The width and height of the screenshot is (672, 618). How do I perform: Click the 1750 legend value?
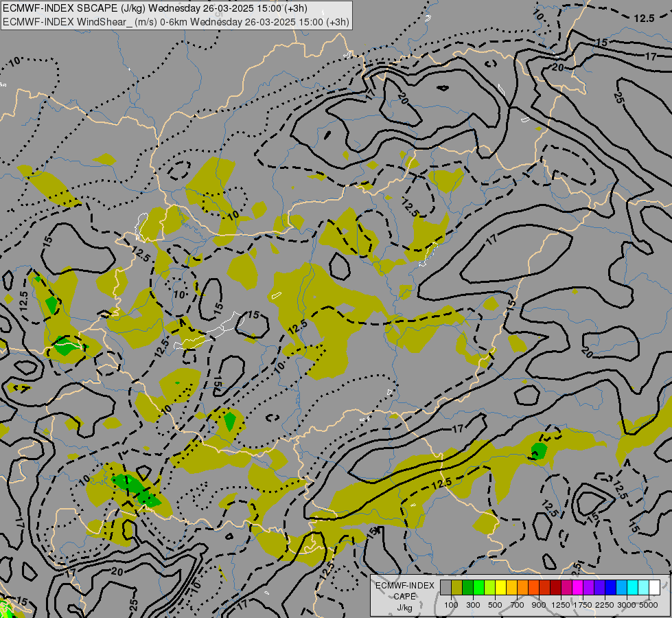583,605
